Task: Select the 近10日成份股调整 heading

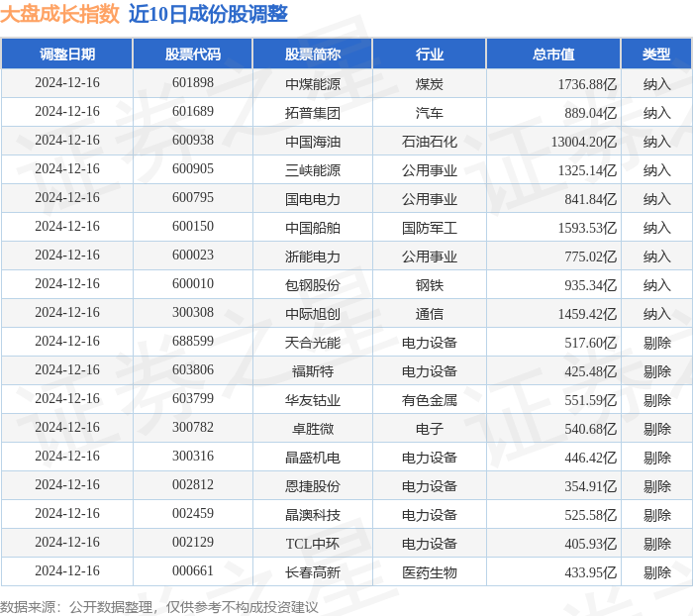Action: [x=208, y=14]
